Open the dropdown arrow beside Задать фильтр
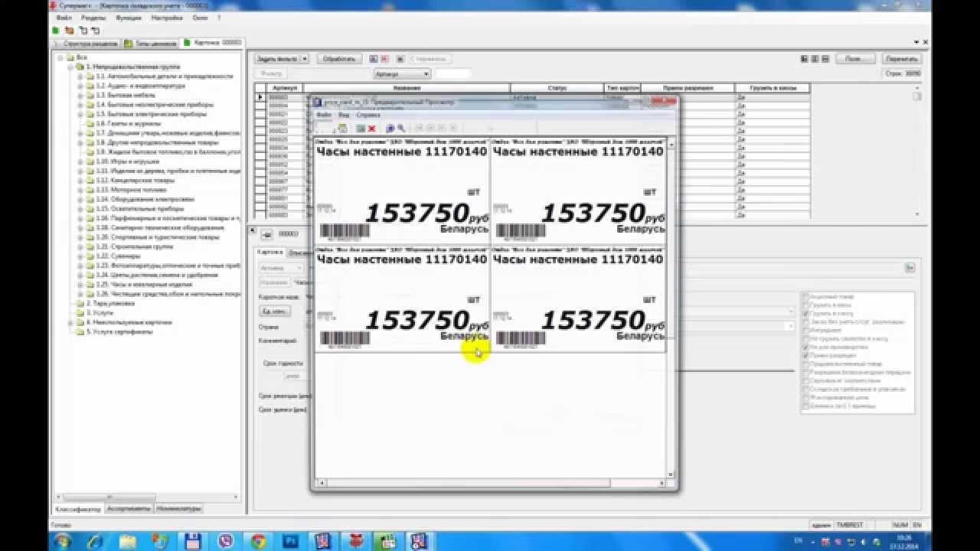The width and height of the screenshot is (980, 551). [305, 59]
